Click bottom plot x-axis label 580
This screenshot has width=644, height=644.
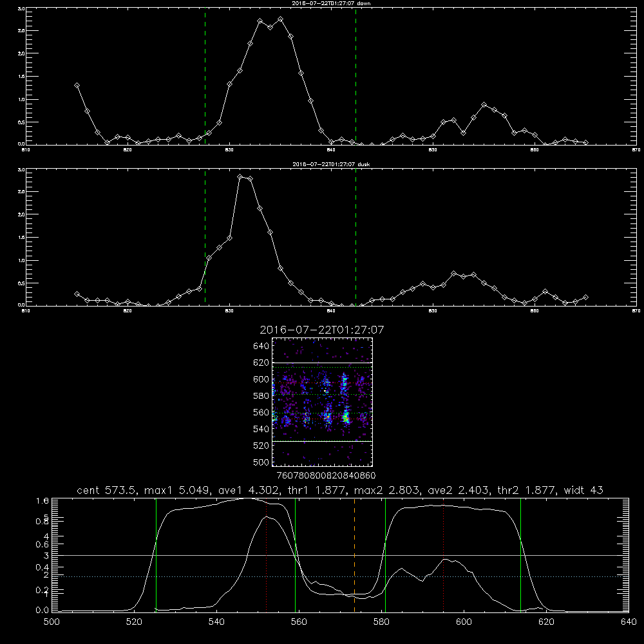coord(381,622)
